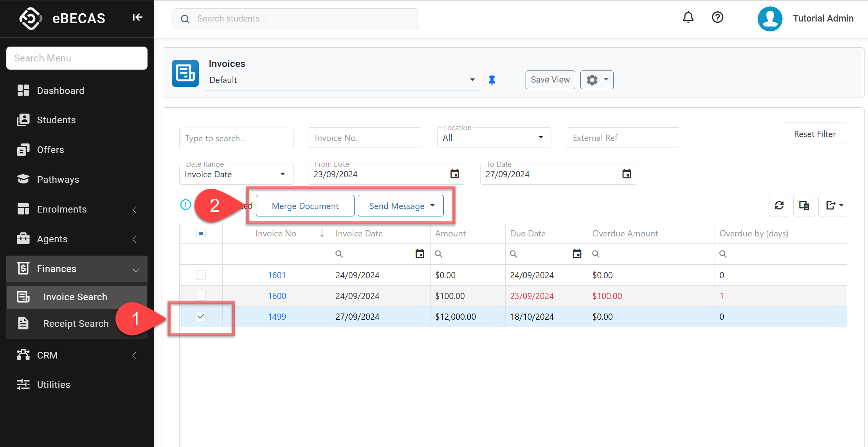Open the Students menu item

[77, 120]
